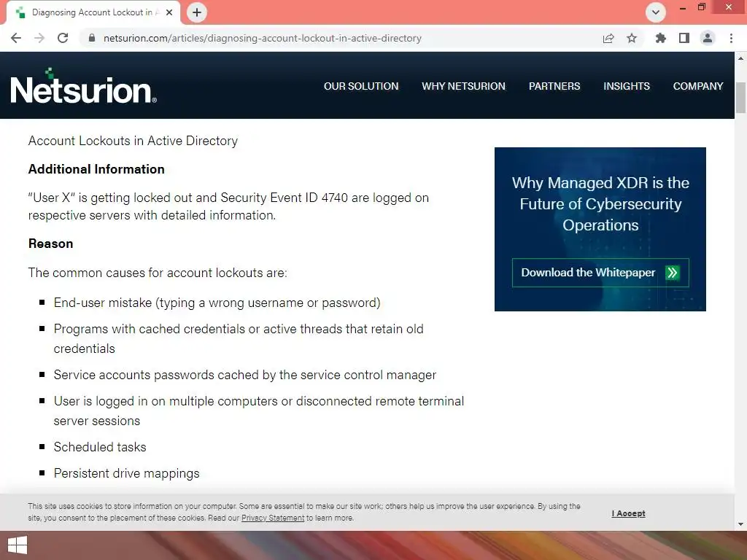Image resolution: width=747 pixels, height=560 pixels.
Task: Open a new browser tab
Action: coord(197,12)
